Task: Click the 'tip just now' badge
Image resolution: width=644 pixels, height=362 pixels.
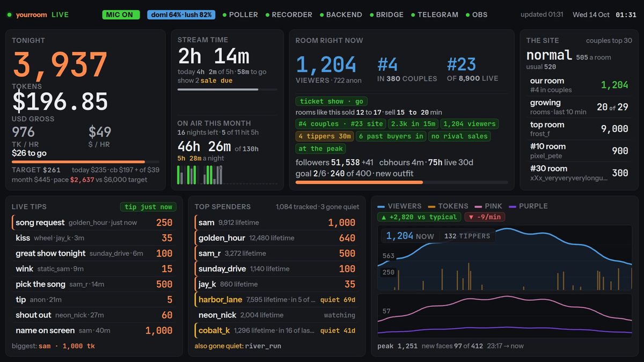Action: point(148,206)
